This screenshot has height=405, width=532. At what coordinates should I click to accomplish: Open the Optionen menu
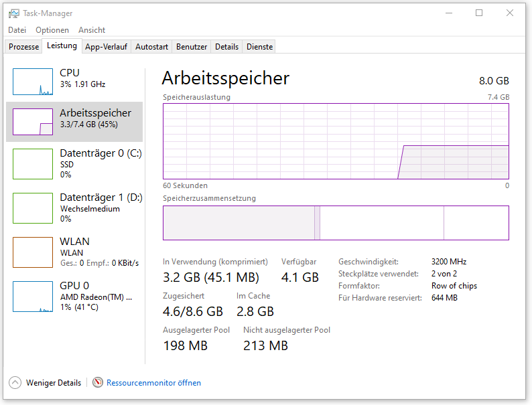tap(52, 30)
